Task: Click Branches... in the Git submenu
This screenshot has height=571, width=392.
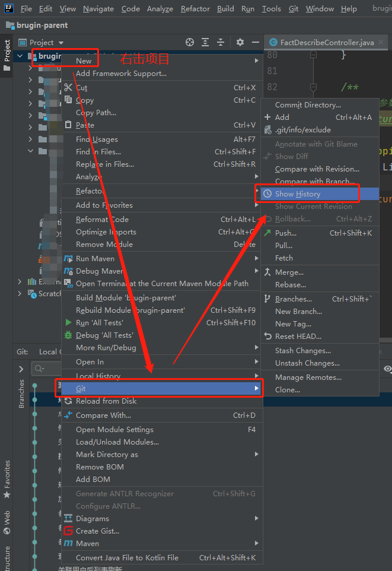Action: [320, 299]
